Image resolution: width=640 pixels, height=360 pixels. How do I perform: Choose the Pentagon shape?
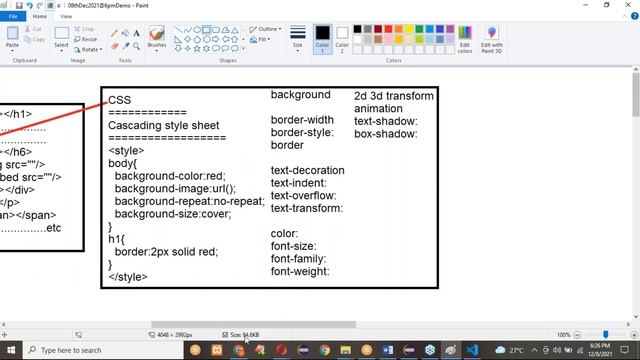pos(197,40)
